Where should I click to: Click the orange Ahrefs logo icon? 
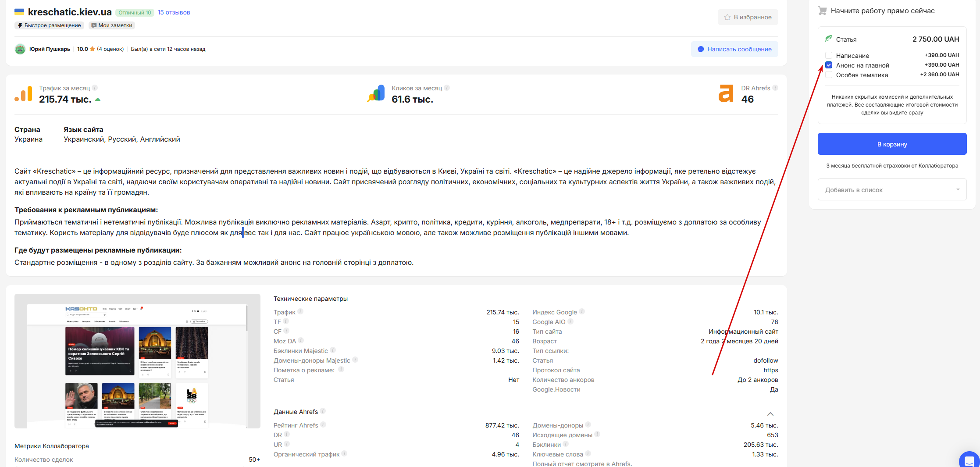[726, 93]
